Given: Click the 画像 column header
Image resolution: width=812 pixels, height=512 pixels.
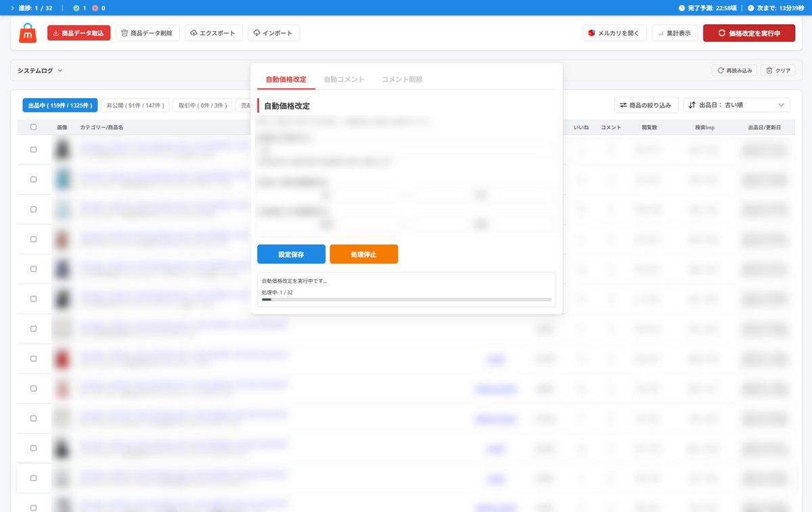Looking at the screenshot, I should pos(62,127).
